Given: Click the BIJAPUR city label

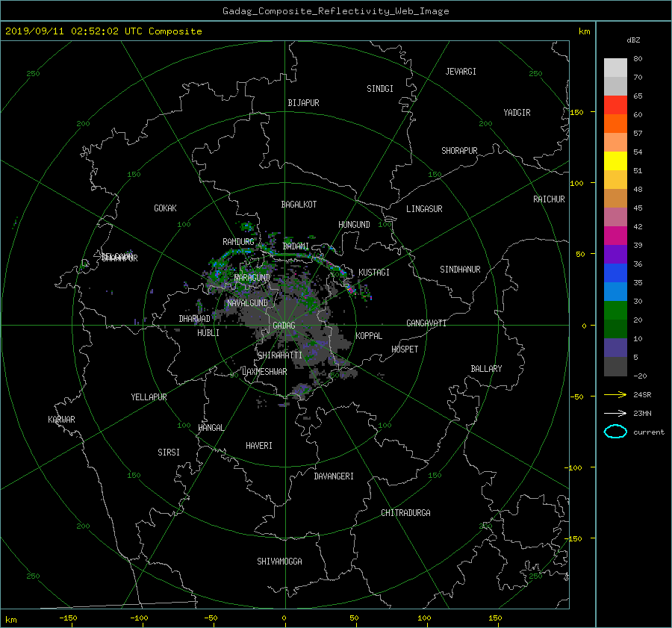Looking at the screenshot, I should tap(303, 103).
